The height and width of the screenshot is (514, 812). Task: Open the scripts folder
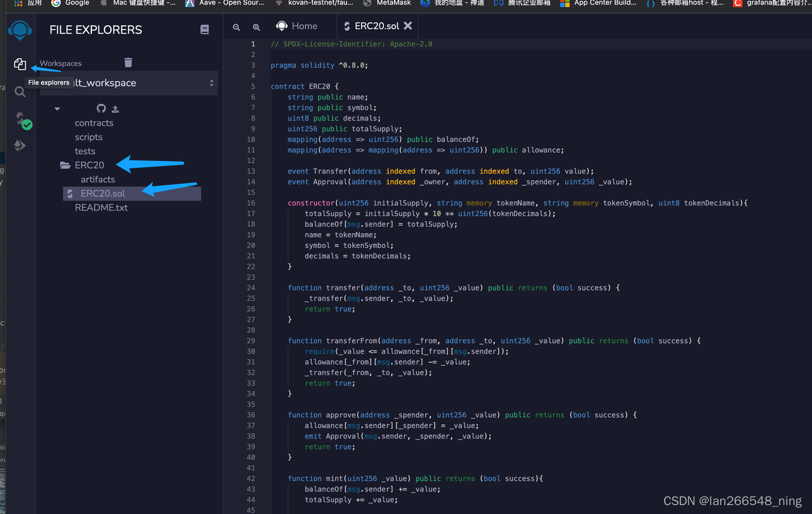(88, 137)
